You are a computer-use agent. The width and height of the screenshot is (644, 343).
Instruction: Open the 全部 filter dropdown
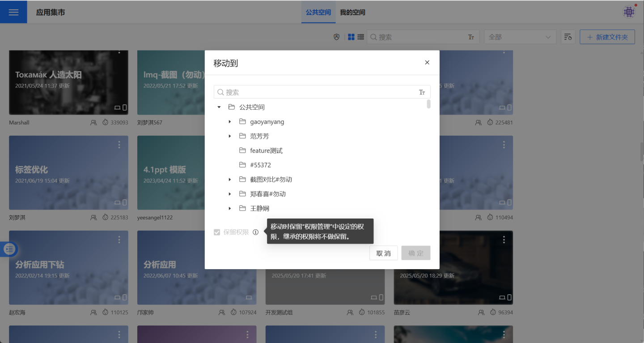click(x=520, y=37)
